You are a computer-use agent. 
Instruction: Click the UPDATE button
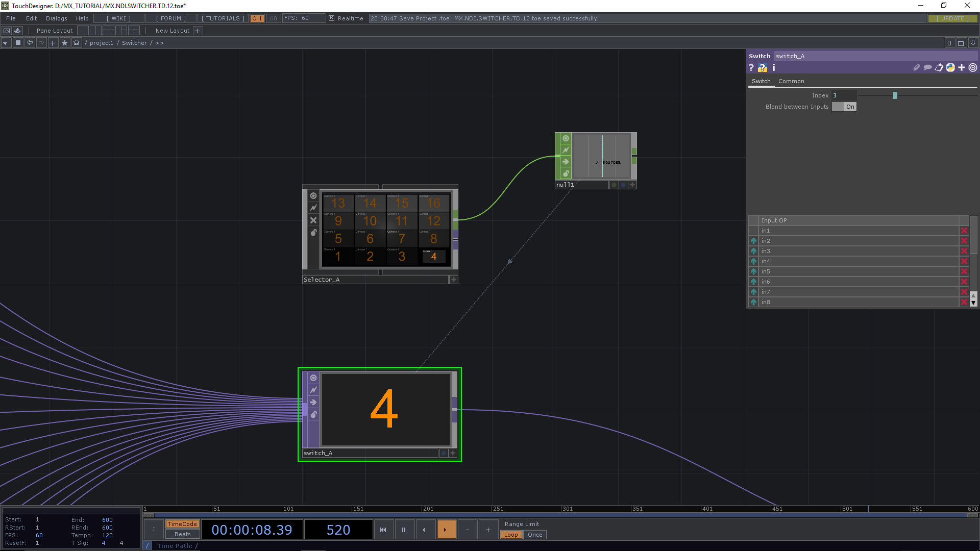pyautogui.click(x=952, y=18)
